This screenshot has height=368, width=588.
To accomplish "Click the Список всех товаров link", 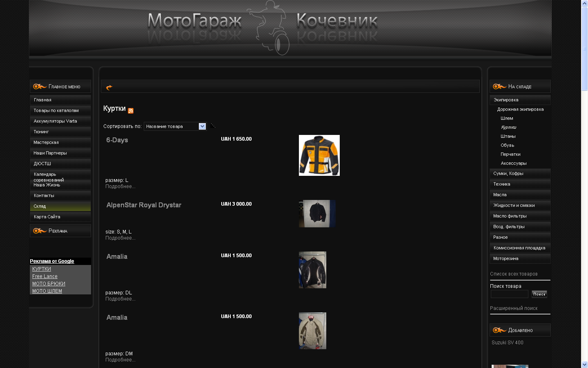I will coord(514,274).
